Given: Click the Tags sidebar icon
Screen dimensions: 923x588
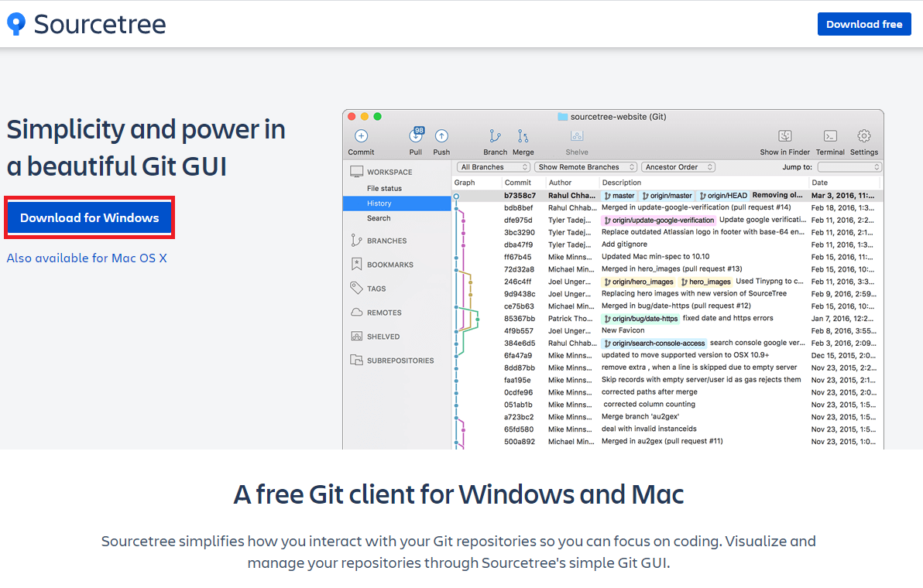Looking at the screenshot, I should pyautogui.click(x=356, y=288).
